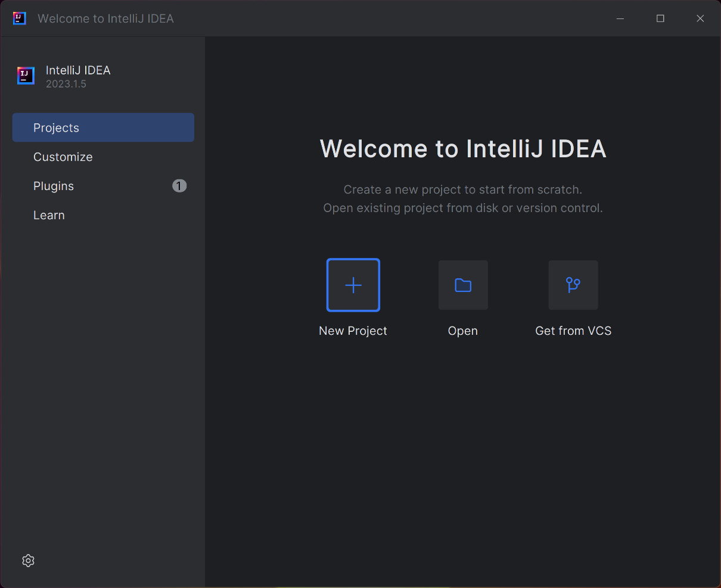721x588 pixels.
Task: Click the 'Create a new project' description line
Action: pos(463,189)
